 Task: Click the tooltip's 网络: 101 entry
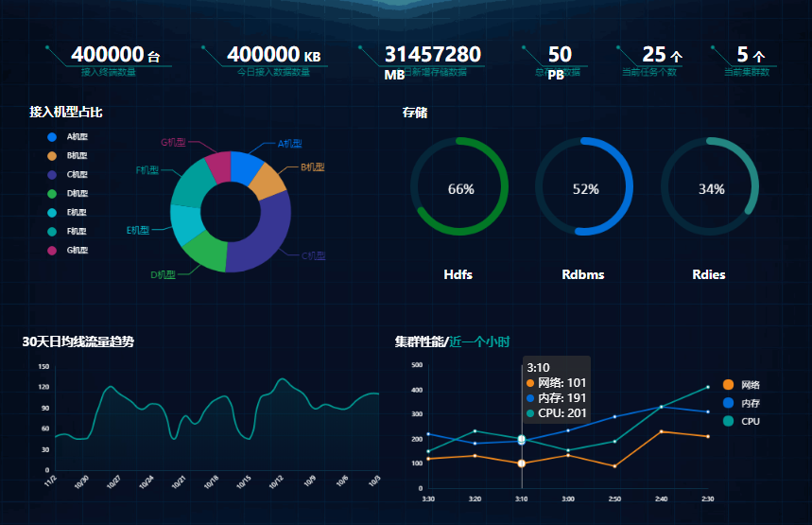click(557, 383)
